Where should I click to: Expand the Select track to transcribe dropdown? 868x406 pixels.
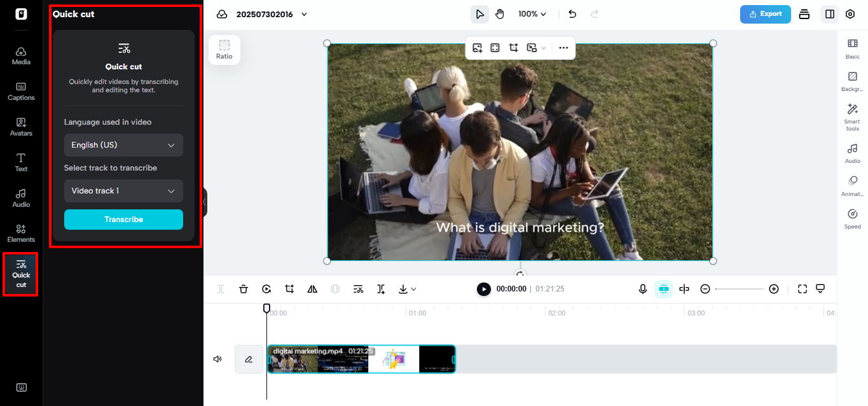point(123,191)
